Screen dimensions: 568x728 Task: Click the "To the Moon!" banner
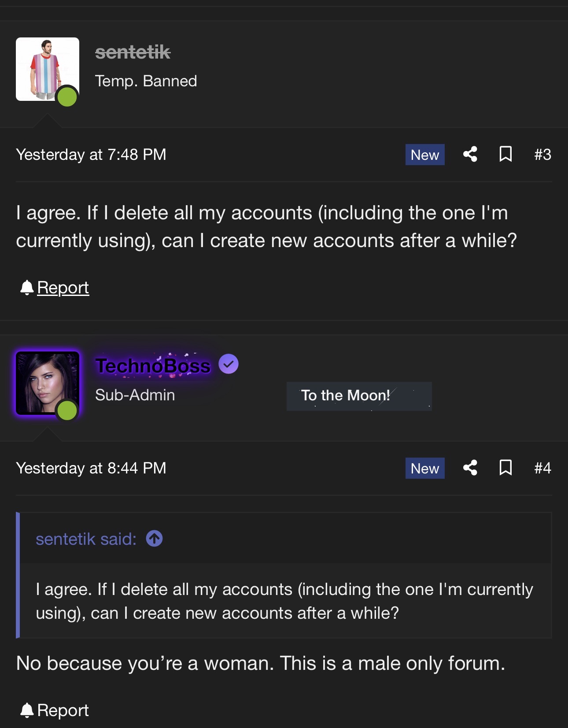[359, 396]
